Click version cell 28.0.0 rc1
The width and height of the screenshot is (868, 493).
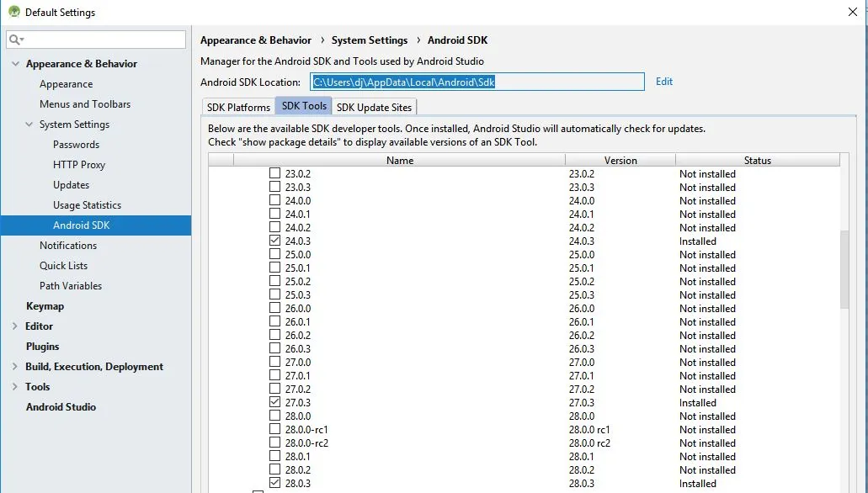coord(589,429)
